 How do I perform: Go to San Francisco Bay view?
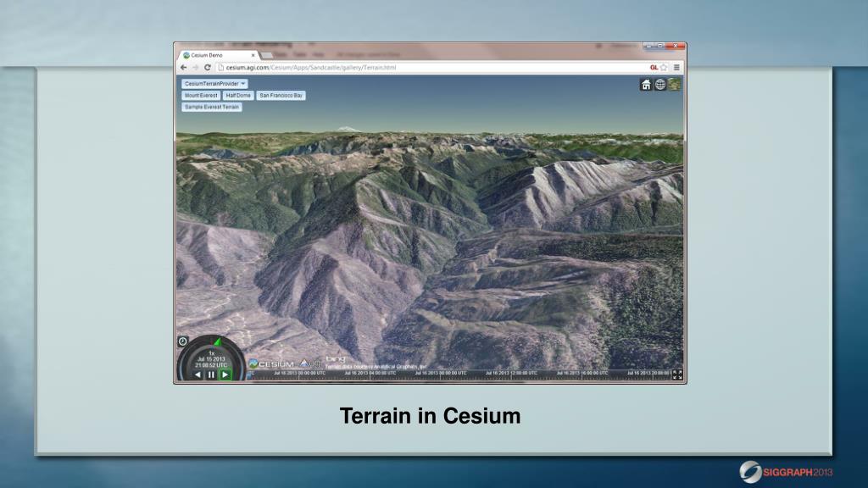click(281, 95)
